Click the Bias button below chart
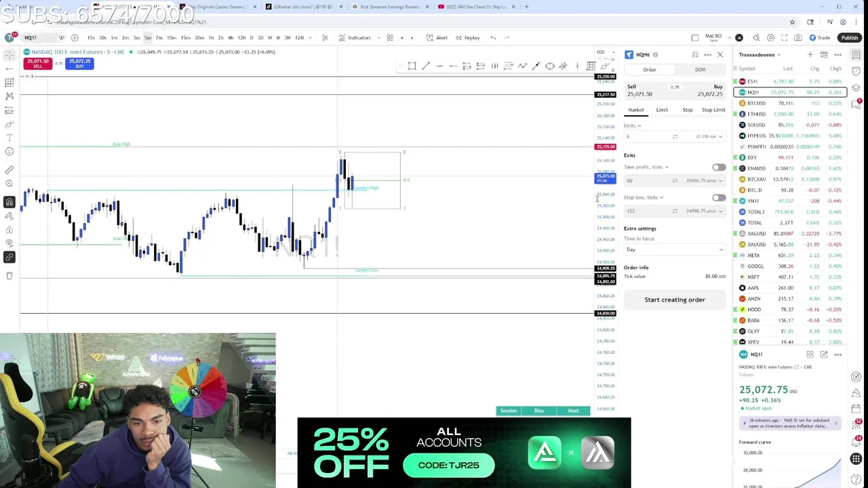 [x=539, y=411]
